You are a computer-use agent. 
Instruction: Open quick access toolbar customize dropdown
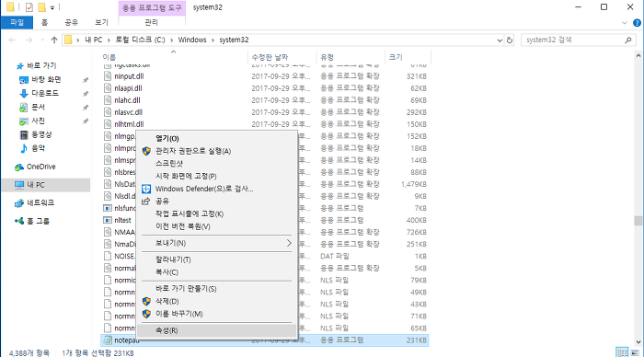point(52,7)
